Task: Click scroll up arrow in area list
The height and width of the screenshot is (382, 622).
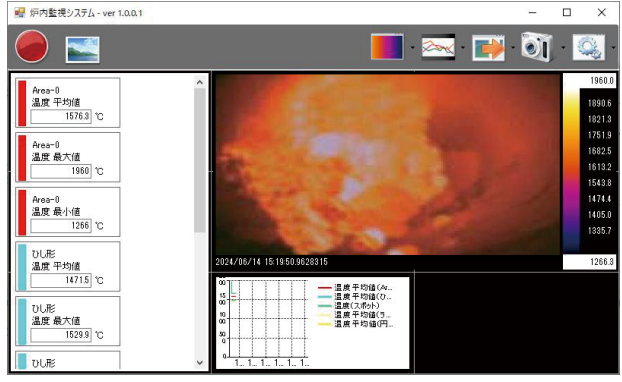Action: click(200, 82)
